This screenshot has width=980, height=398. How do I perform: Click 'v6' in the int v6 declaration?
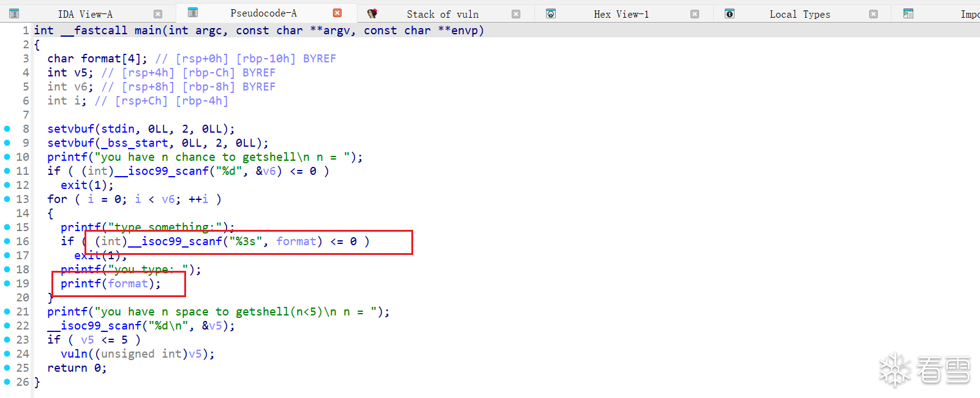[81, 87]
